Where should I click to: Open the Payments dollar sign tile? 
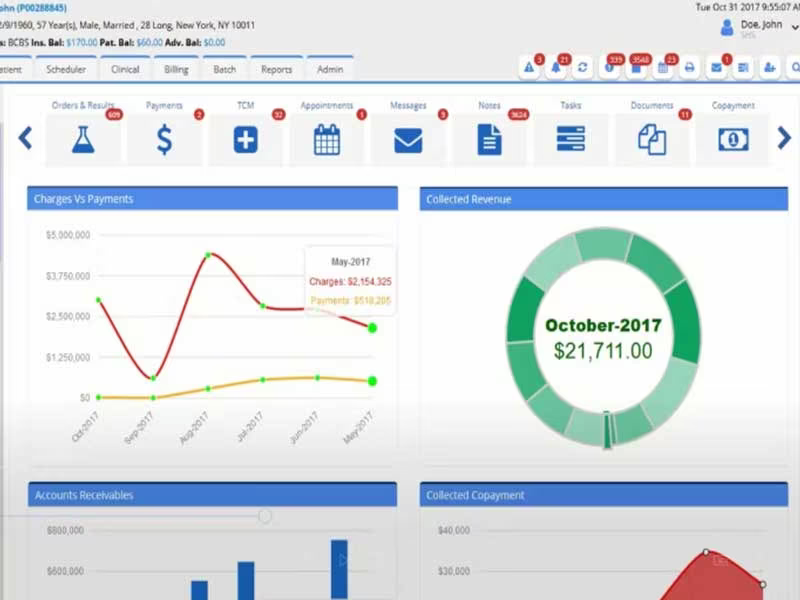pos(164,139)
